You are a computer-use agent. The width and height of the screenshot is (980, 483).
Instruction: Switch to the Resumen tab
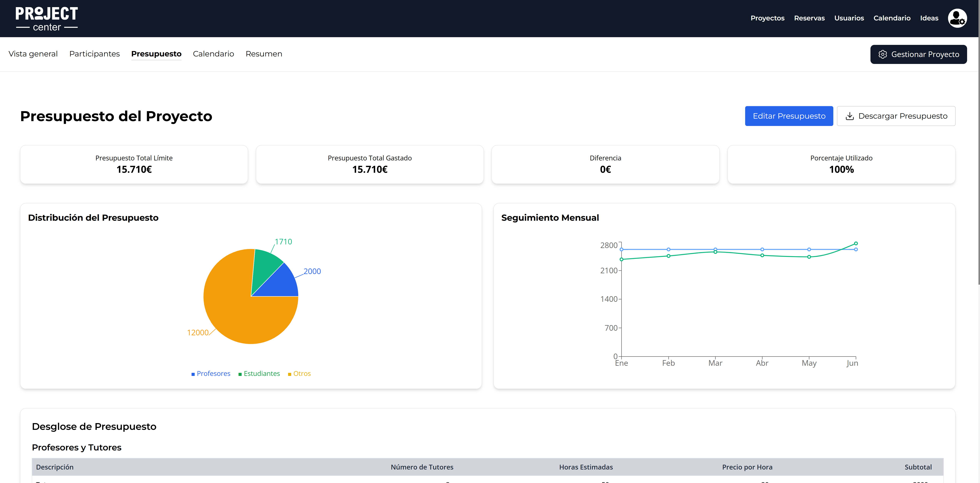264,54
